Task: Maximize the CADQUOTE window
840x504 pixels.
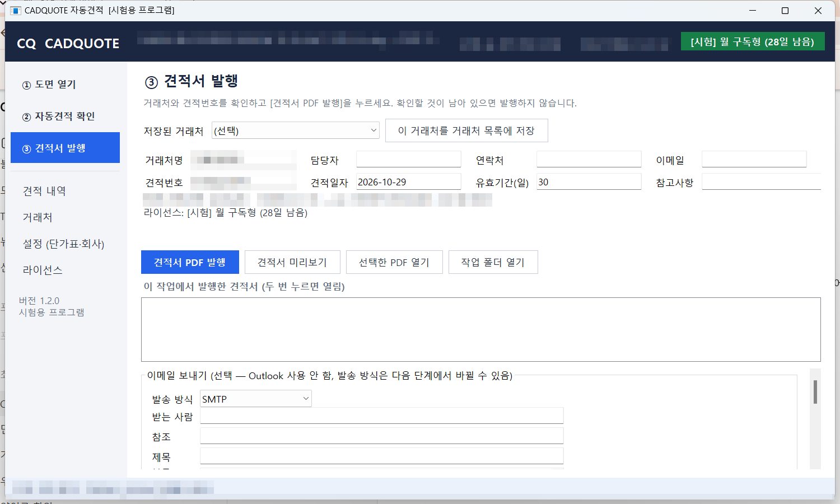Action: (x=785, y=11)
